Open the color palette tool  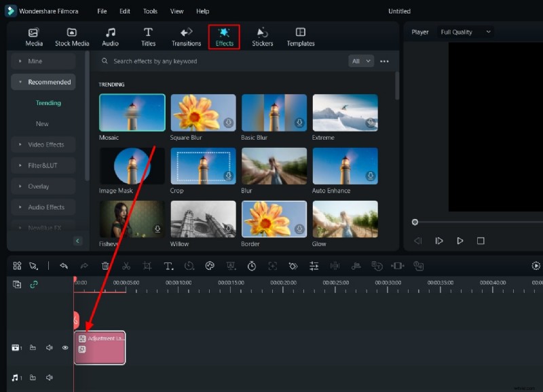pyautogui.click(x=210, y=266)
